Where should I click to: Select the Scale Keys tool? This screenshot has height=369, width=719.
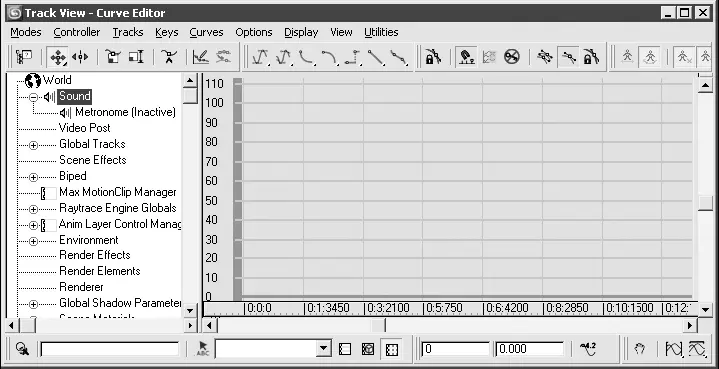[x=113, y=57]
